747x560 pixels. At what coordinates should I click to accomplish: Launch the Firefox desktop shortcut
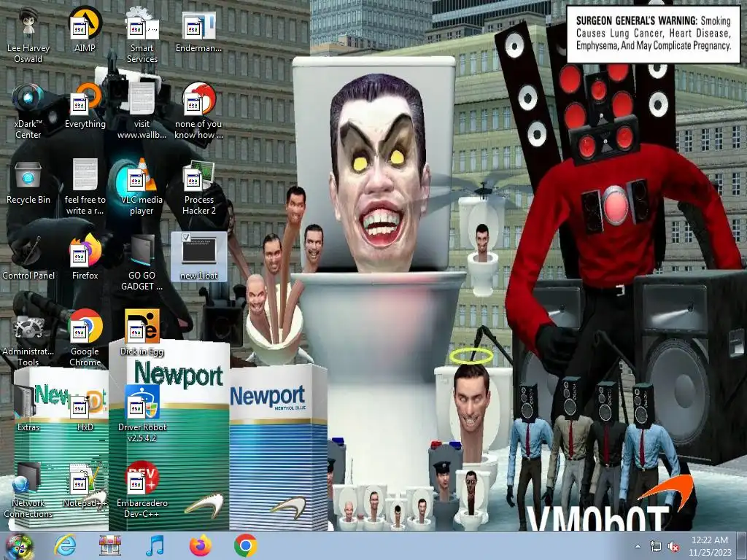[x=85, y=257]
